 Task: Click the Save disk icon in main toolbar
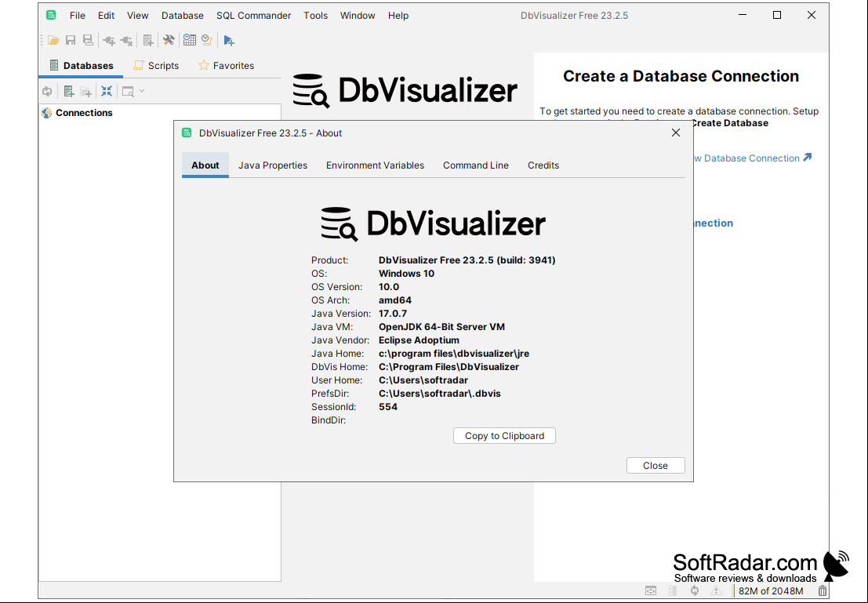click(x=71, y=40)
